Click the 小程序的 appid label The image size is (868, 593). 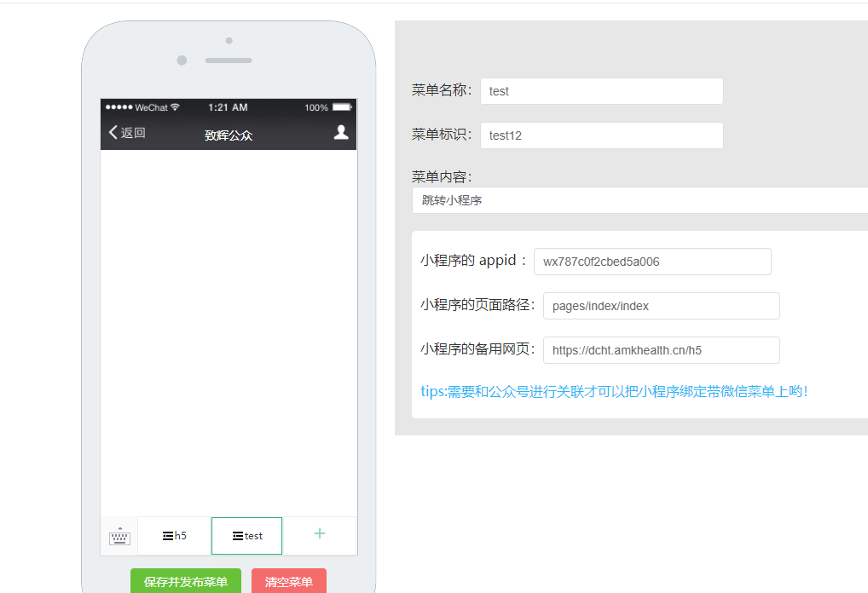[473, 261]
